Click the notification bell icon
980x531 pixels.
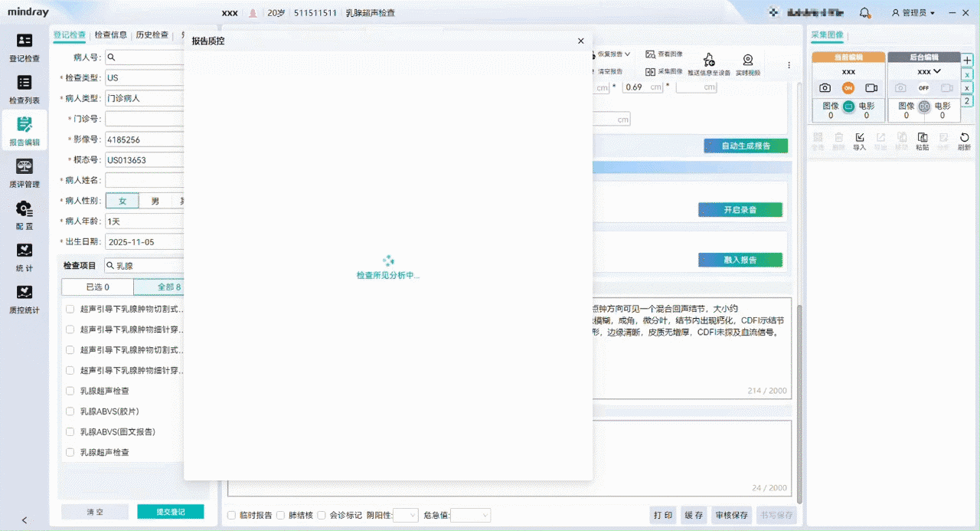865,13
